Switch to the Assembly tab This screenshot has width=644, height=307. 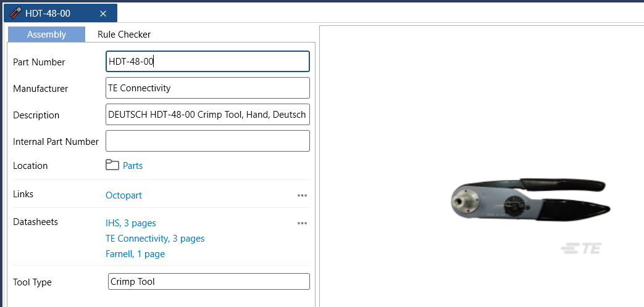(46, 35)
